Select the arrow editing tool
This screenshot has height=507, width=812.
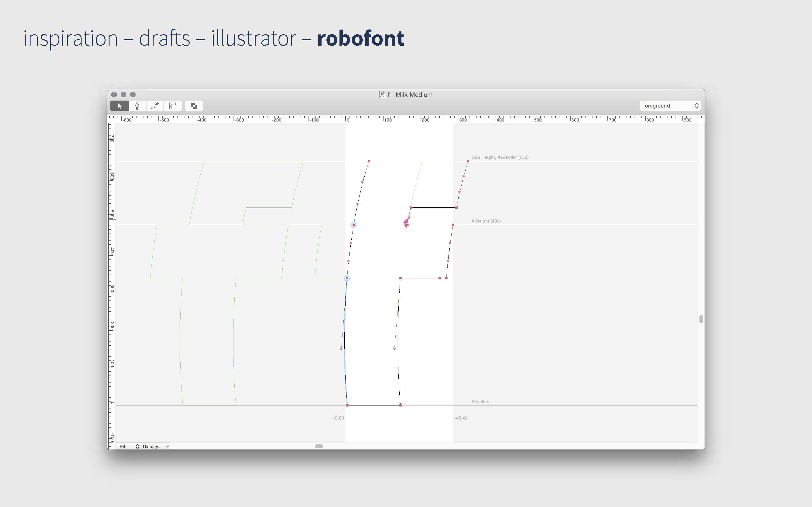(120, 106)
